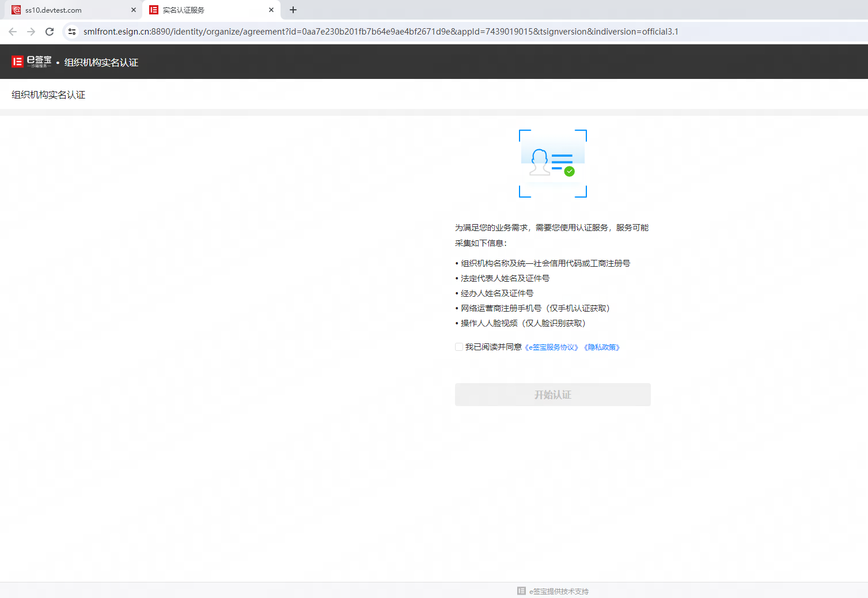Viewport: 868px width, 598px height.
Task: Open site information icon in address bar
Action: 72,32
